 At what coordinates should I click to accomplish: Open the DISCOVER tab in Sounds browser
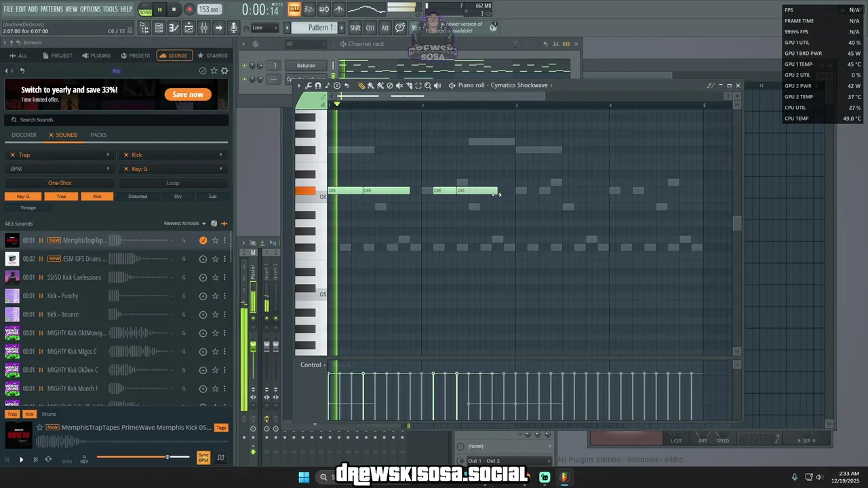pos(24,135)
